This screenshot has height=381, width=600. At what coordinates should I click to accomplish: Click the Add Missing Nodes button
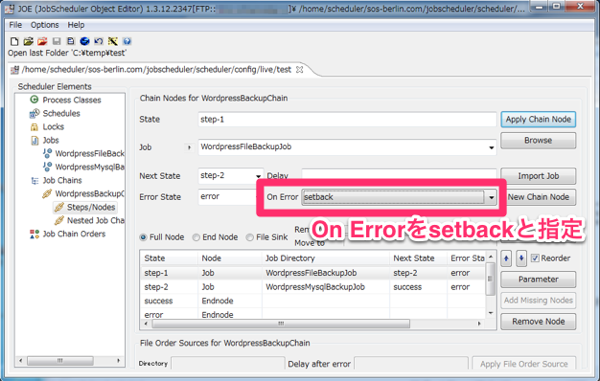[x=538, y=300]
